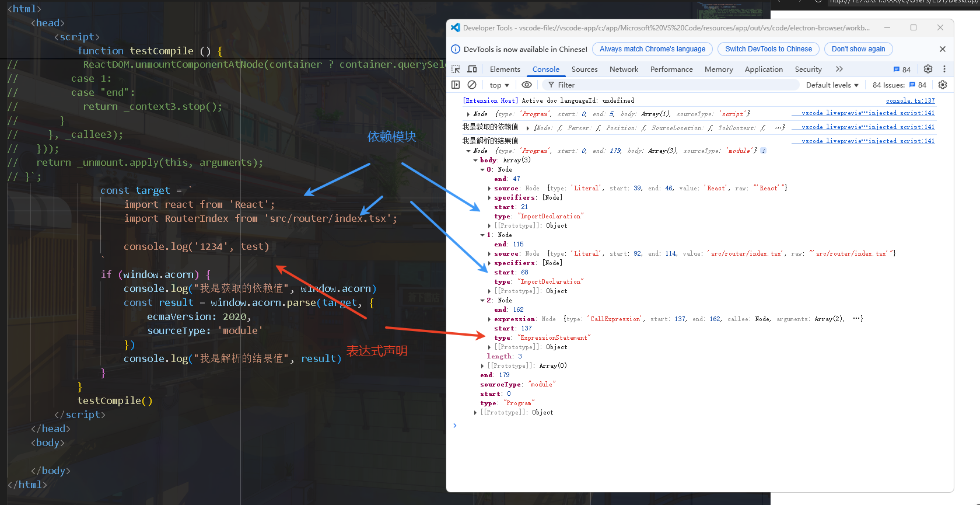Activate the inspect element picker icon

pyautogui.click(x=456, y=69)
